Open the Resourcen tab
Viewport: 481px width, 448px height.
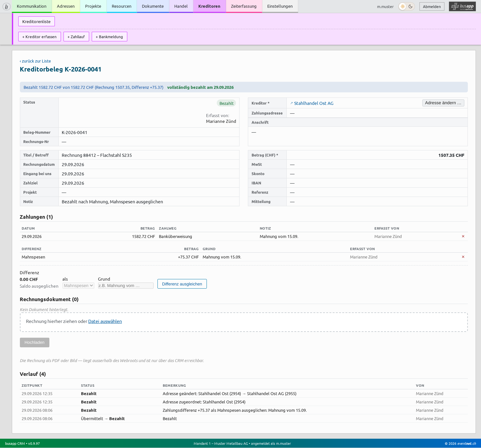click(x=122, y=6)
